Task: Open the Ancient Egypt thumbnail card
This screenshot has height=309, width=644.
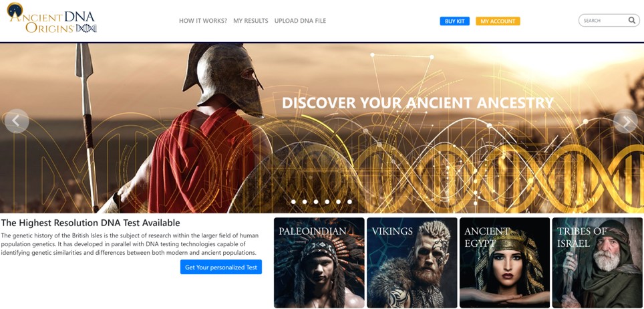Action: tap(505, 262)
